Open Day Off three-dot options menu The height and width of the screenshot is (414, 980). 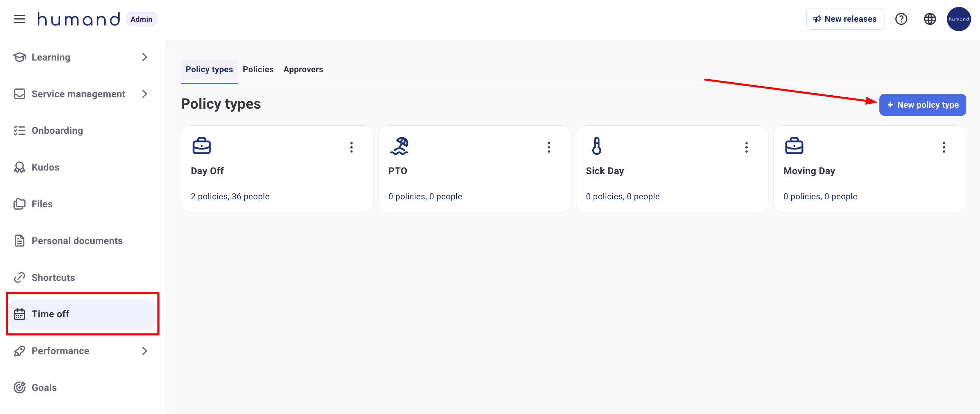(351, 147)
